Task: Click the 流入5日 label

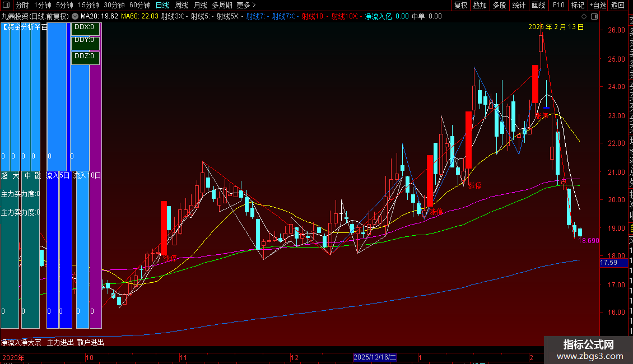Action: pos(58,175)
